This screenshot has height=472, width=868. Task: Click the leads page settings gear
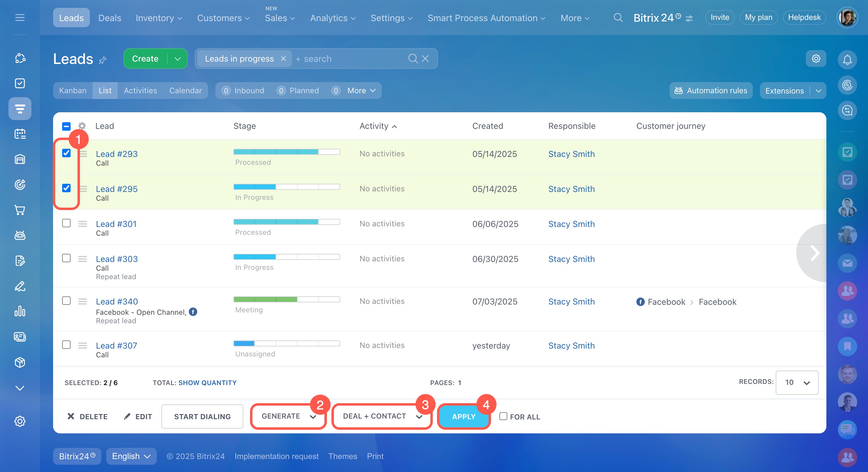pos(816,59)
